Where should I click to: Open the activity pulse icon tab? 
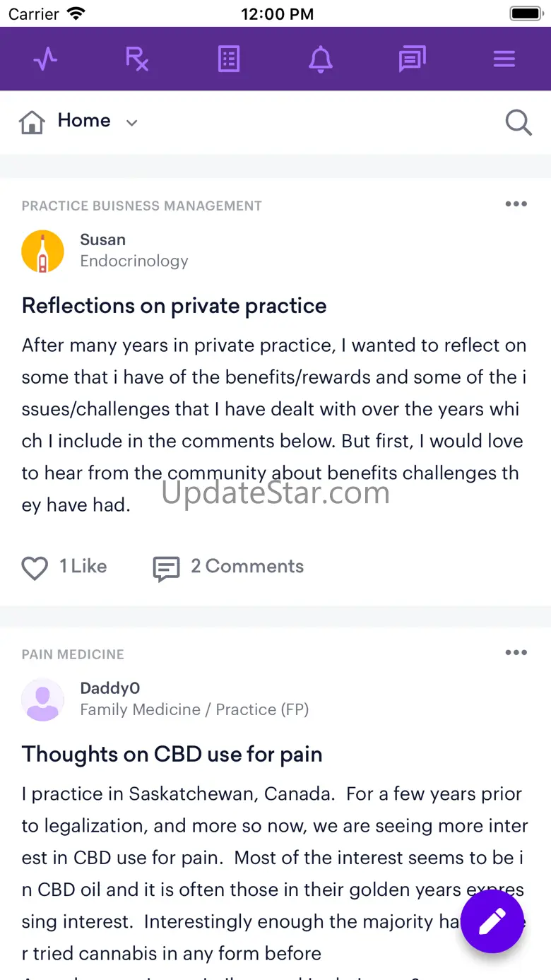pos(45,59)
